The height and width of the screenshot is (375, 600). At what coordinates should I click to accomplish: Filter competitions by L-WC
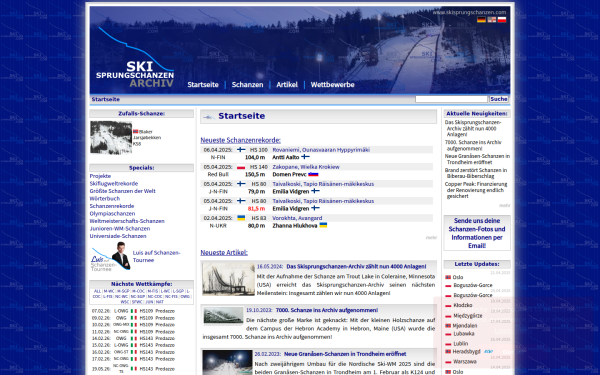click(165, 291)
